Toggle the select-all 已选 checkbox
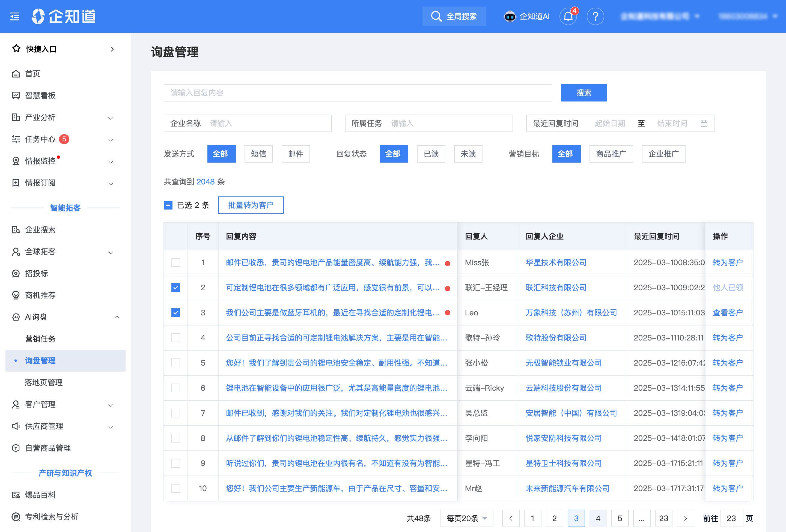Viewport: 786px width, 532px height. pos(168,205)
